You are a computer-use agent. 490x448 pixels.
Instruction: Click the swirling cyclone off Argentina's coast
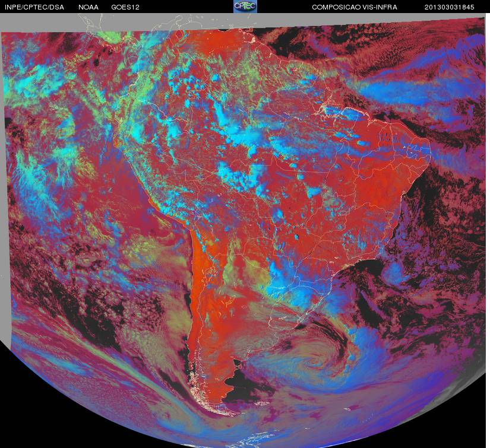pos(315,361)
